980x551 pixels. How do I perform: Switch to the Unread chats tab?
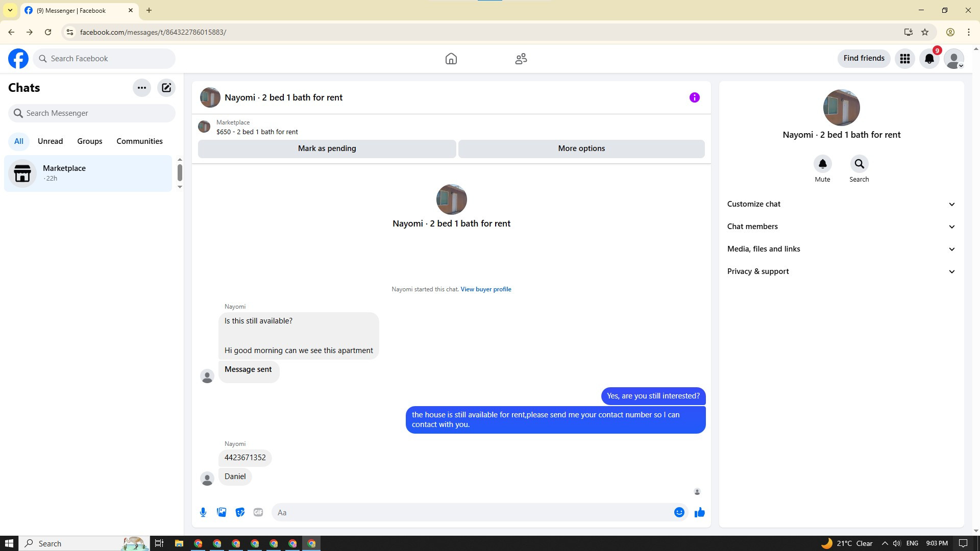[50, 141]
